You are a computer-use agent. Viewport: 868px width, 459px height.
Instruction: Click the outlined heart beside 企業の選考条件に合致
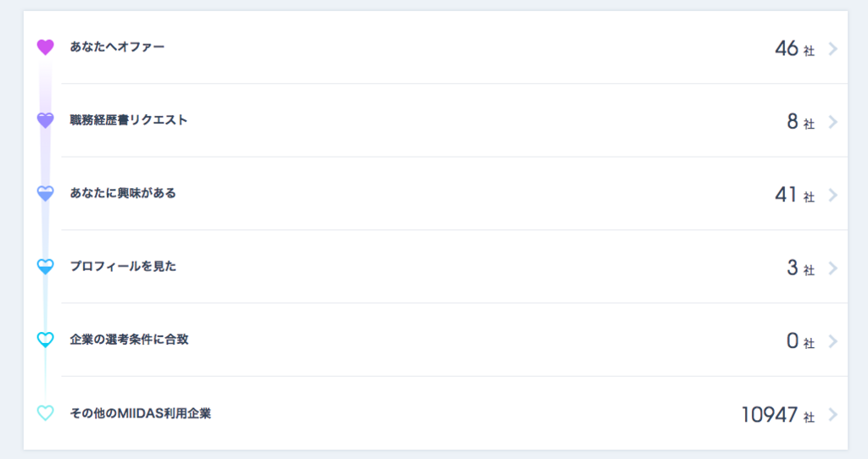(x=46, y=340)
